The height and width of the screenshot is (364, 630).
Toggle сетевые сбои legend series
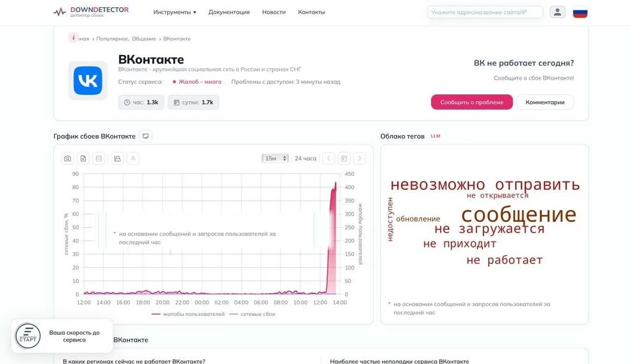pos(252,314)
